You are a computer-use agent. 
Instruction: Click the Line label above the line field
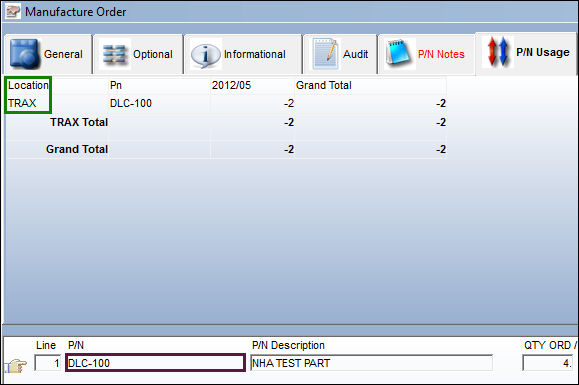[46, 345]
